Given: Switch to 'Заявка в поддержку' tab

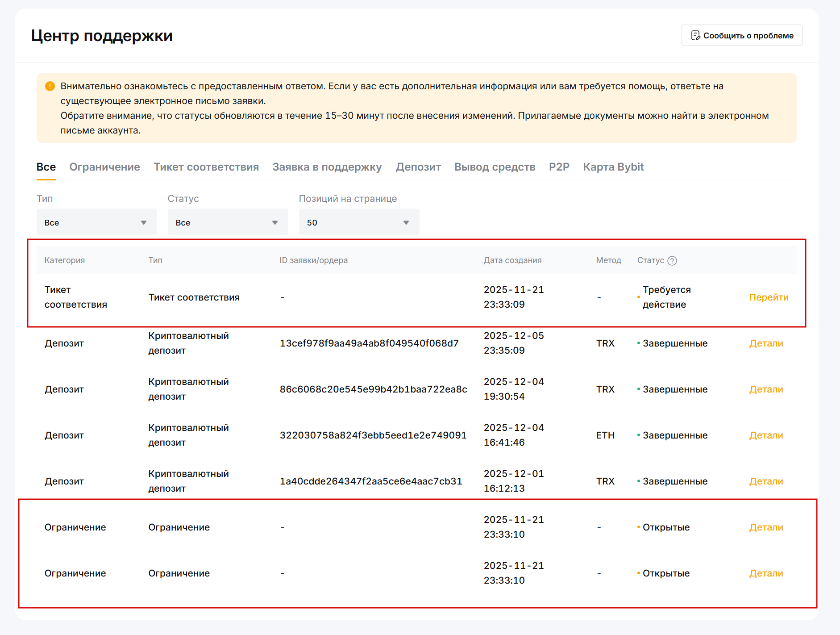Looking at the screenshot, I should coord(327,167).
